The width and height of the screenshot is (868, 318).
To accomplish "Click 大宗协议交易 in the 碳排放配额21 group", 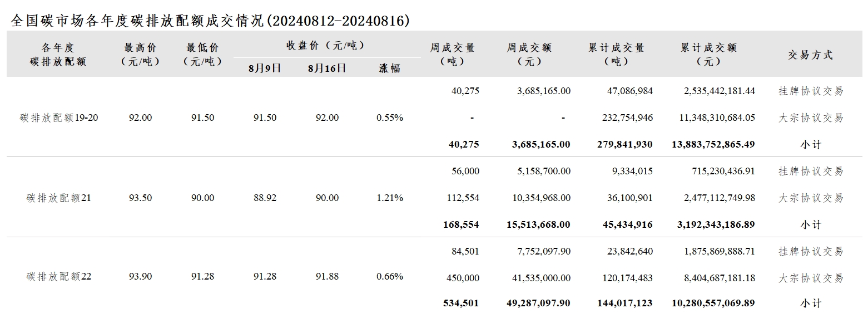I will [x=811, y=198].
